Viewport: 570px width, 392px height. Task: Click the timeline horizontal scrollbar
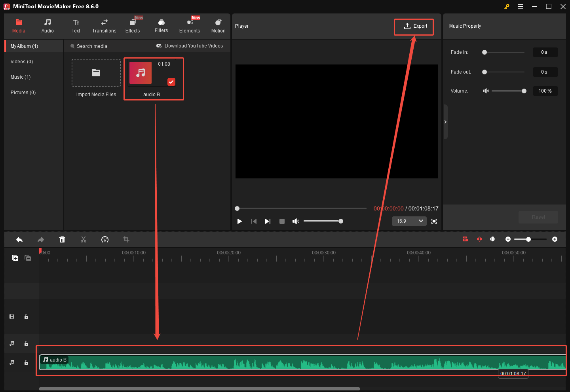tap(199, 389)
